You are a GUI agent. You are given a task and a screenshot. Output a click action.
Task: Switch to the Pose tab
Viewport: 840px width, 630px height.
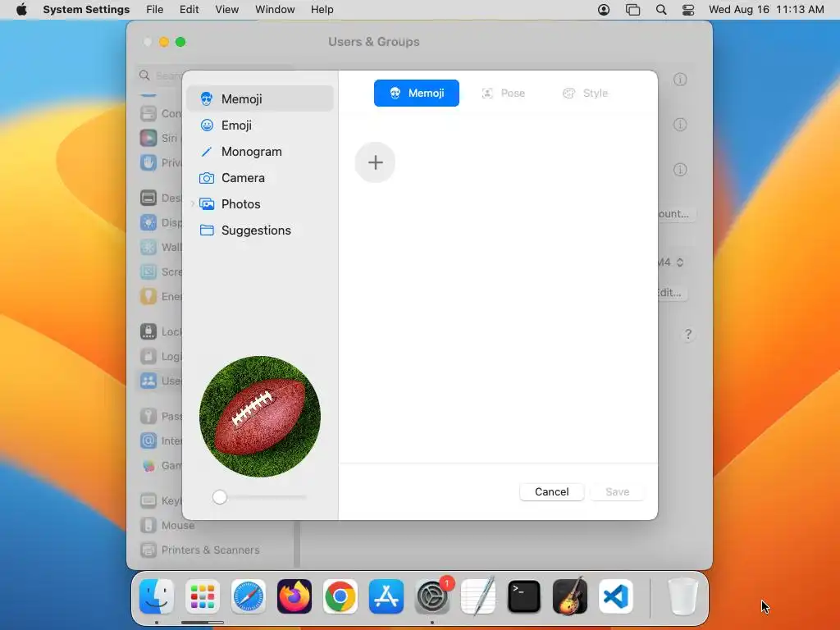pyautogui.click(x=503, y=93)
